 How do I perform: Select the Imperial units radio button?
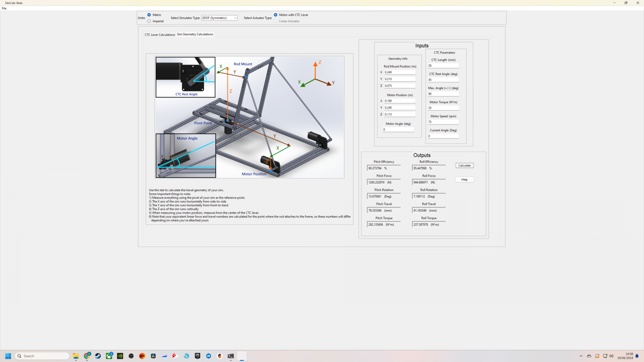[149, 21]
